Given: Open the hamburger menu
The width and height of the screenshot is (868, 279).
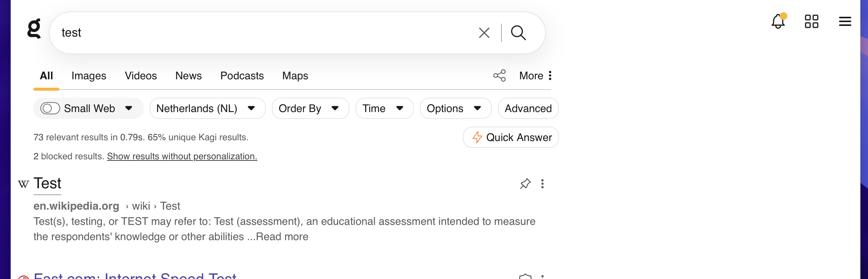Looking at the screenshot, I should coord(845,21).
